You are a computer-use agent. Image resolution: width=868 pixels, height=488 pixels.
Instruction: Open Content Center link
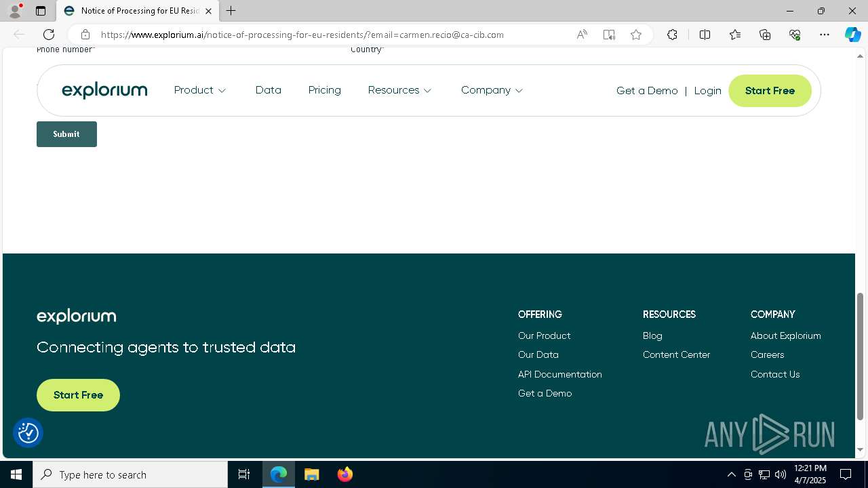click(677, 354)
